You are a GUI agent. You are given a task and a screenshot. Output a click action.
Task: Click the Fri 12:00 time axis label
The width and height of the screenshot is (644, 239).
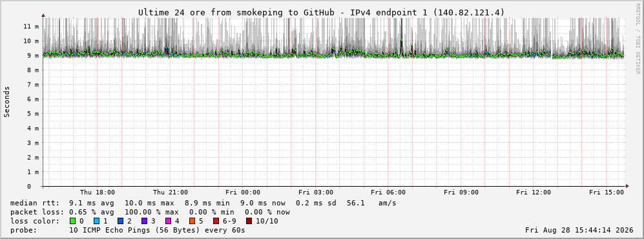[534, 192]
